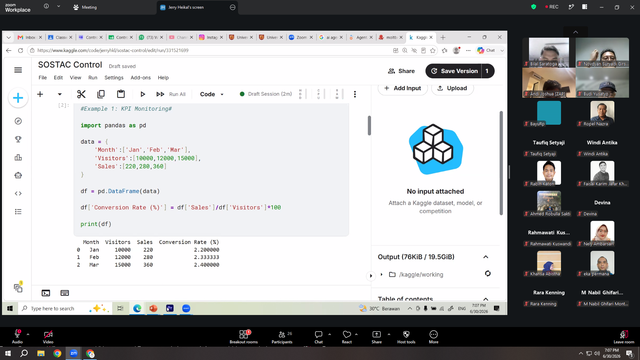Click the Share button
640x360 pixels.
point(401,71)
